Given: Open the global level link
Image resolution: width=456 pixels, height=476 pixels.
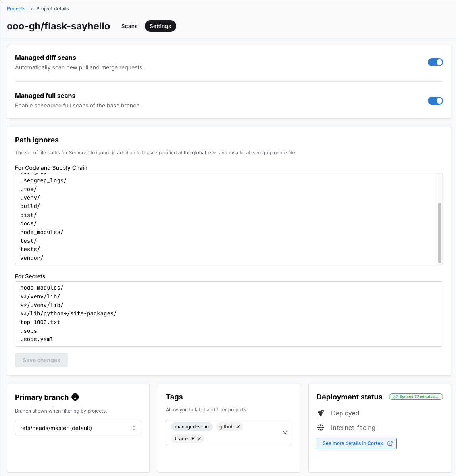Looking at the screenshot, I should click(x=205, y=152).
